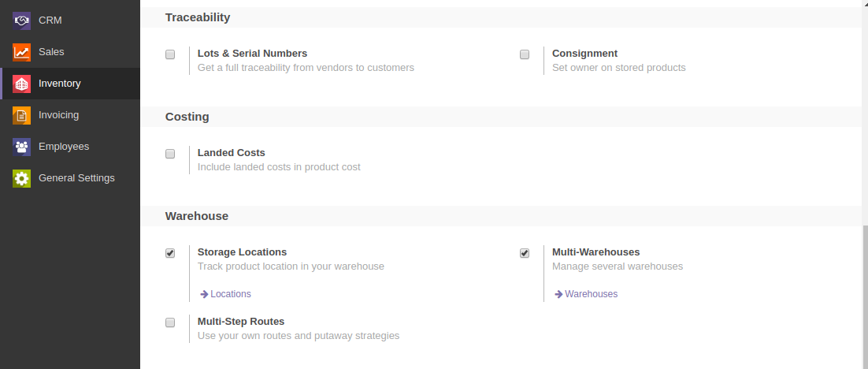868x369 pixels.
Task: Disable the Multi-Warehouses checkbox
Action: (x=525, y=253)
